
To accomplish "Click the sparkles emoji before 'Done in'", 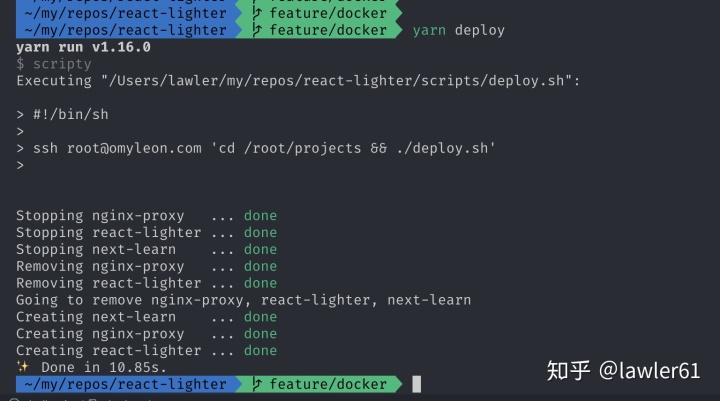I will tap(22, 367).
